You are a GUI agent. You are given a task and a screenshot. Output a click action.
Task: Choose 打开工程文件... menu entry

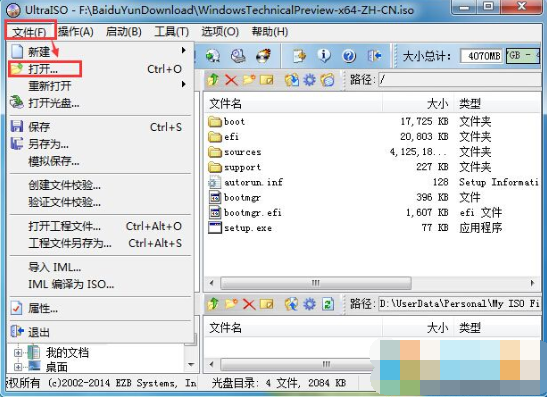[100, 226]
